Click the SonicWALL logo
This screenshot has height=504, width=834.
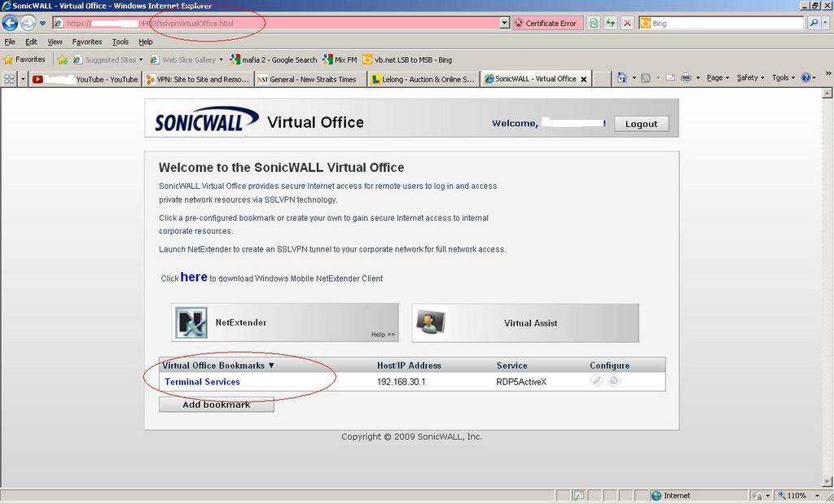point(206,119)
